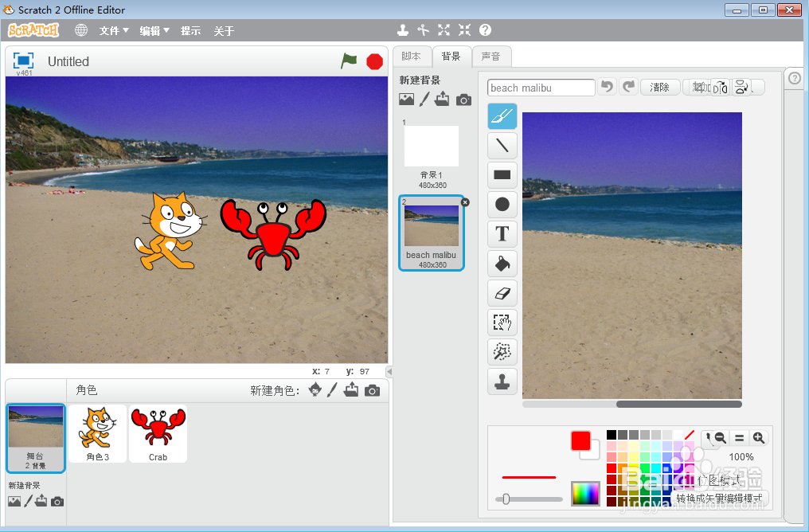
Task: Open the 文件 menu
Action: pyautogui.click(x=114, y=31)
